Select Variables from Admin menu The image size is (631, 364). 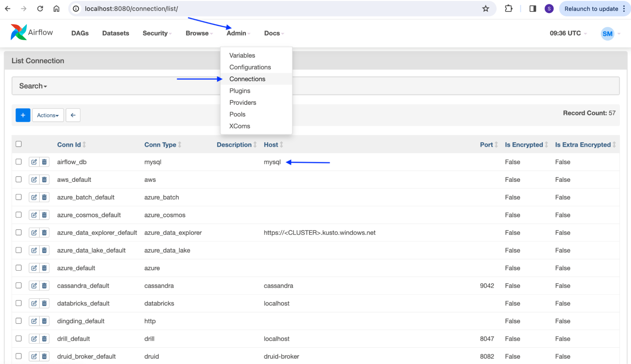(x=242, y=56)
